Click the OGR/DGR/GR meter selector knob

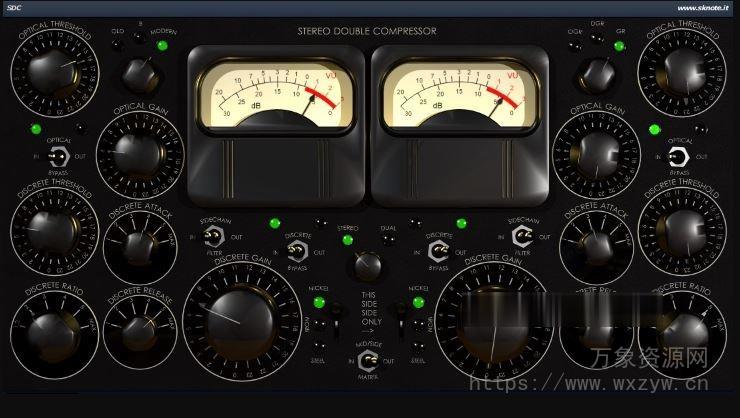(597, 75)
